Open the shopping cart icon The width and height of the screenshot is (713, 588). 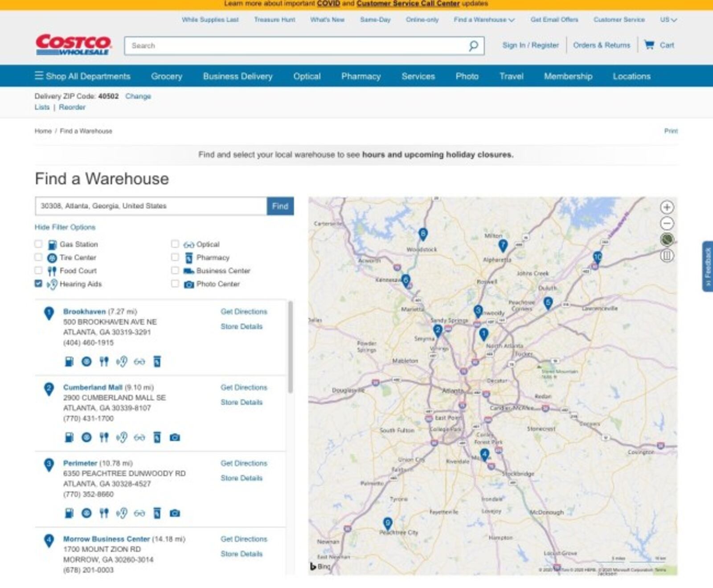[649, 45]
